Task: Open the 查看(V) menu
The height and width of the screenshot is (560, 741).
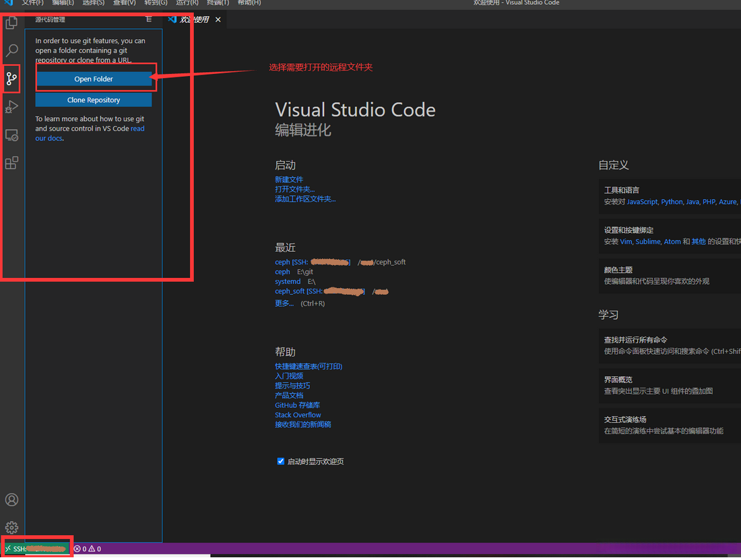Action: [x=124, y=3]
